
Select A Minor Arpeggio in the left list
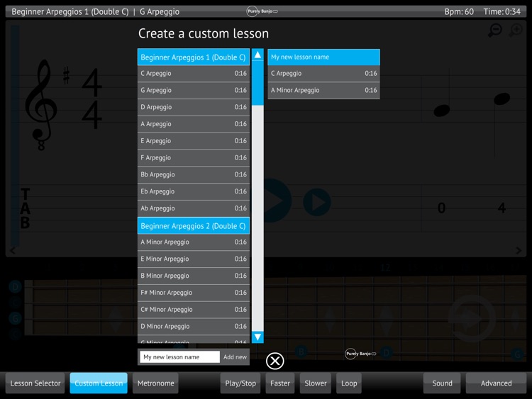coord(194,242)
